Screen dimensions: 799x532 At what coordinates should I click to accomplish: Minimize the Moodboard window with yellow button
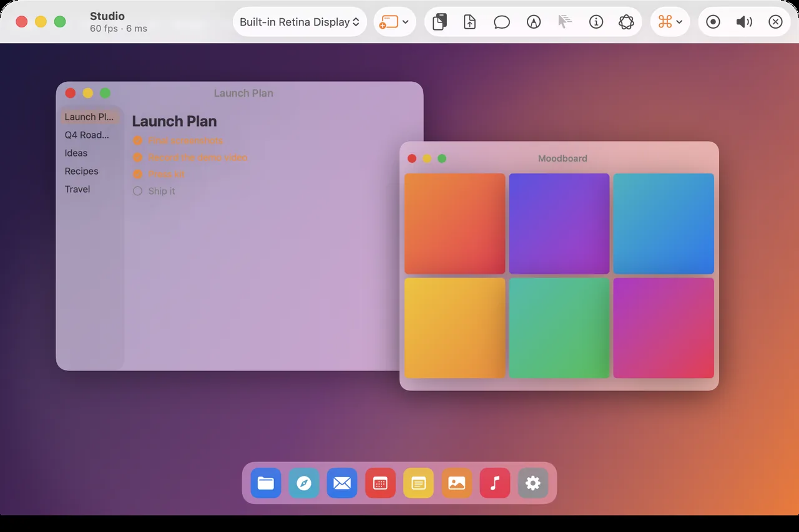[x=427, y=158]
